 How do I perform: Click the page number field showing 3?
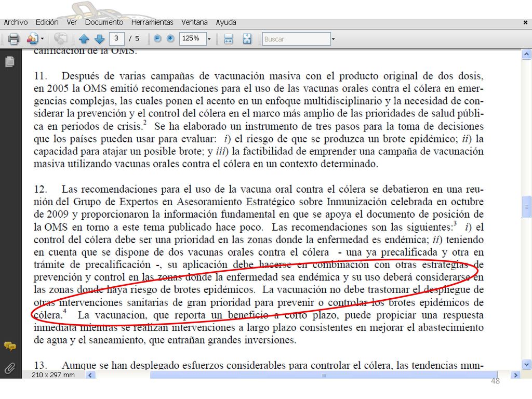tap(117, 38)
